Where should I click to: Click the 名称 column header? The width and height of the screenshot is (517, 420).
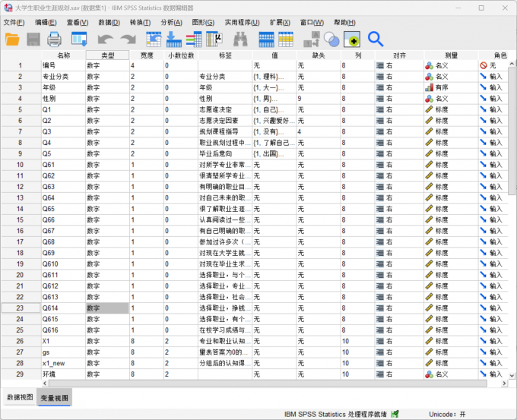pos(63,55)
